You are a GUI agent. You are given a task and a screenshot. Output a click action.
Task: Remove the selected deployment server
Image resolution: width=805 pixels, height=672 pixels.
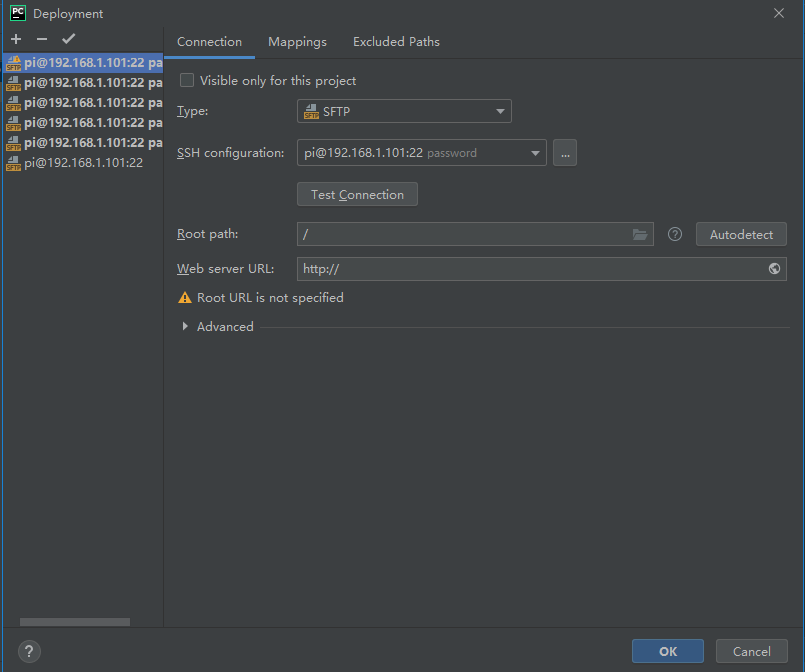(41, 39)
